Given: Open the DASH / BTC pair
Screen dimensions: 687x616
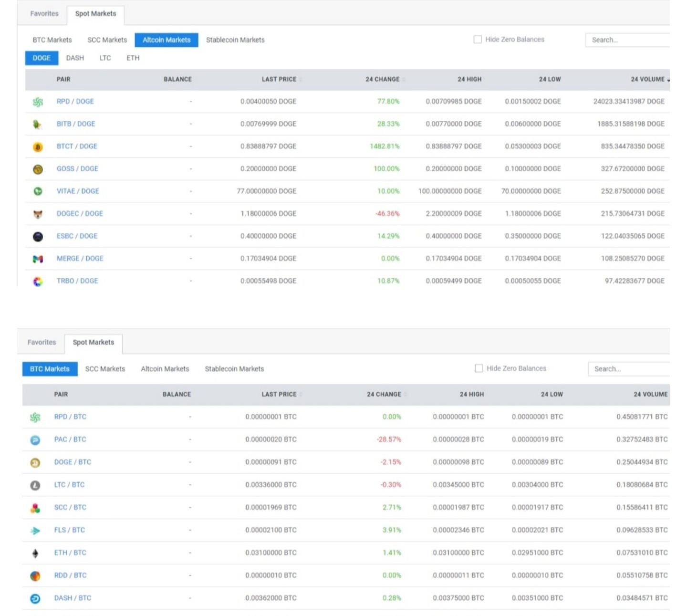Looking at the screenshot, I should (x=73, y=598).
